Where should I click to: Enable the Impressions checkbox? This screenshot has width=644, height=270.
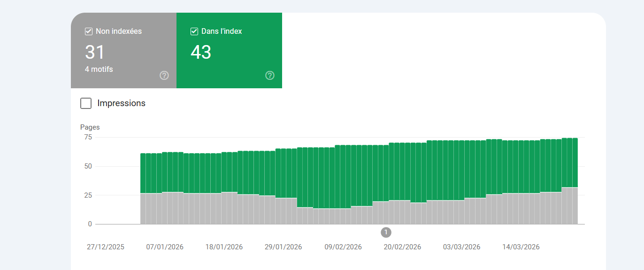click(x=86, y=103)
